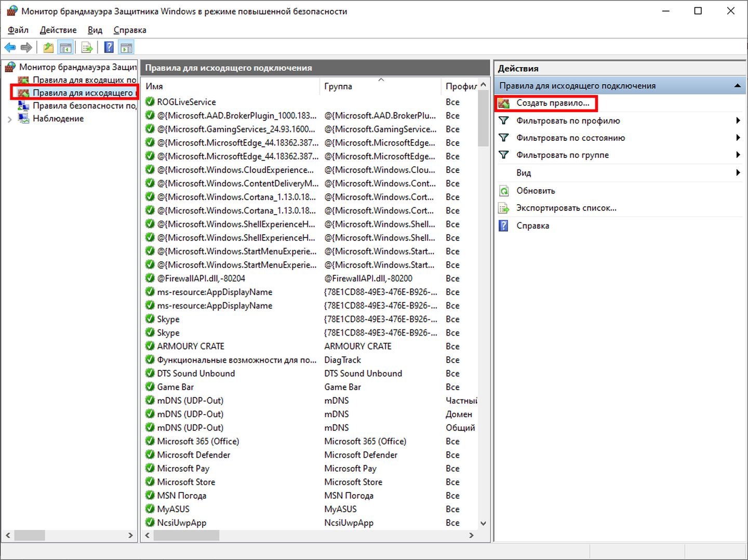Click the Фильтровать по состоянию action
Image resolution: width=748 pixels, height=560 pixels.
[570, 138]
